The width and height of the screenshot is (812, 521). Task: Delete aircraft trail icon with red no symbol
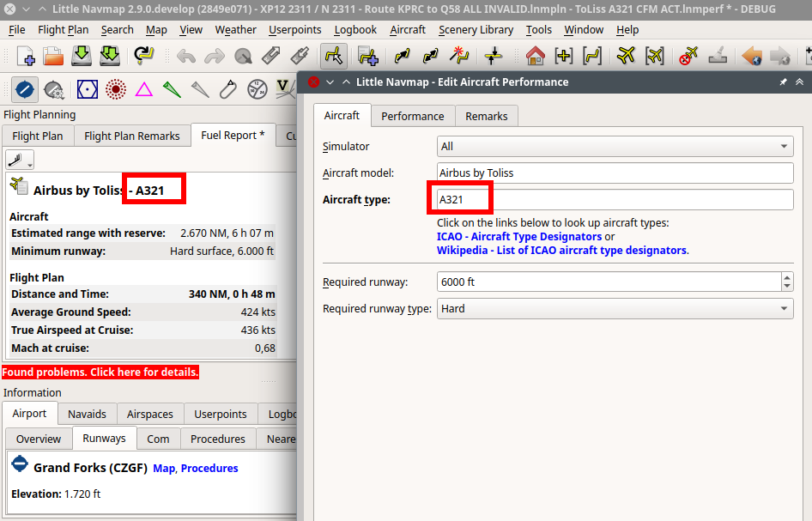tap(688, 56)
